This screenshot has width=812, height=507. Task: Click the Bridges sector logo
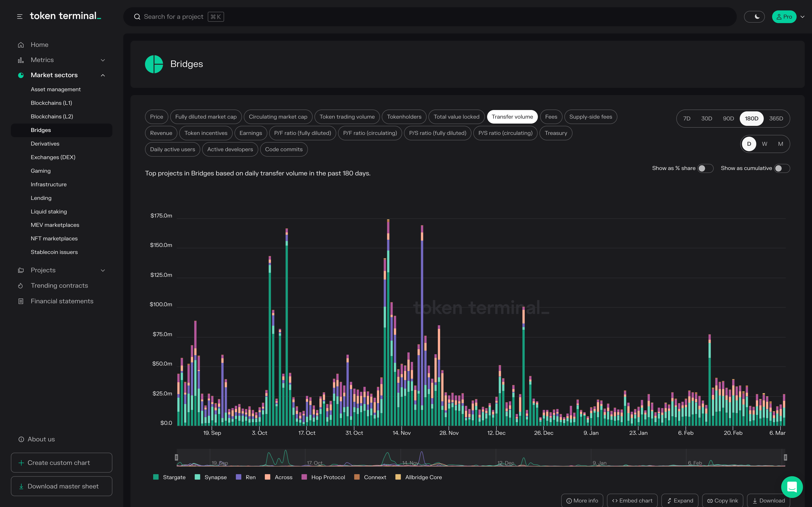154,64
